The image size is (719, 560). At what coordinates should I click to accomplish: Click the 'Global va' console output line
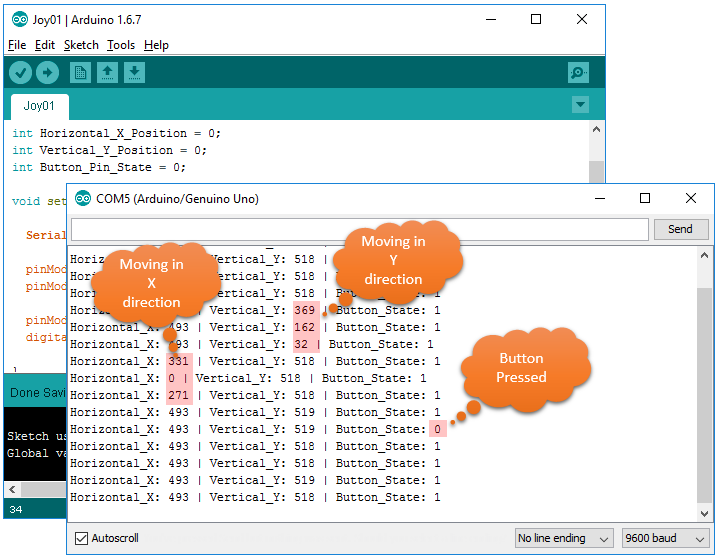[37, 453]
